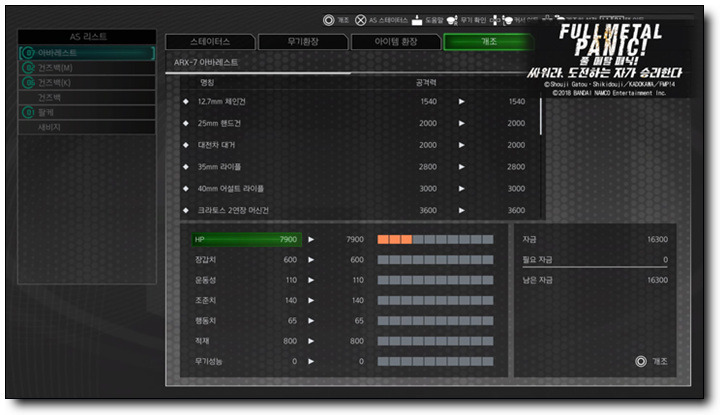
Task: Click the arrow next to 운동성 110
Action: (x=311, y=280)
